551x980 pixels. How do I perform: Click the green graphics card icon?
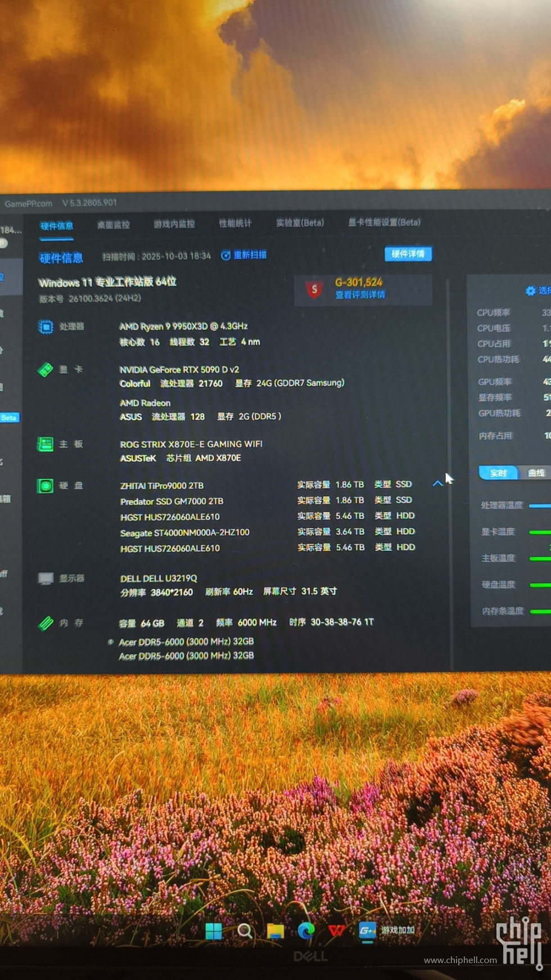click(x=45, y=370)
